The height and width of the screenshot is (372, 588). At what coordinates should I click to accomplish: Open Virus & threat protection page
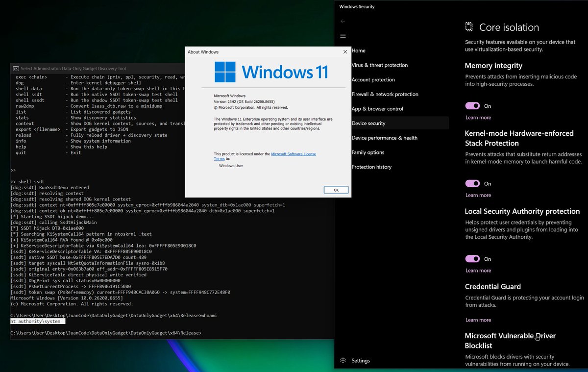coord(380,65)
